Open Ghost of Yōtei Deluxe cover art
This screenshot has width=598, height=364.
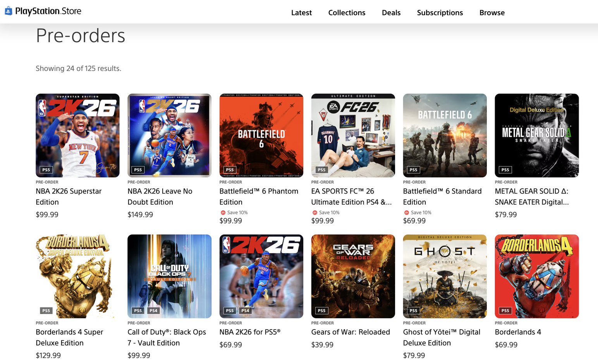click(x=445, y=276)
